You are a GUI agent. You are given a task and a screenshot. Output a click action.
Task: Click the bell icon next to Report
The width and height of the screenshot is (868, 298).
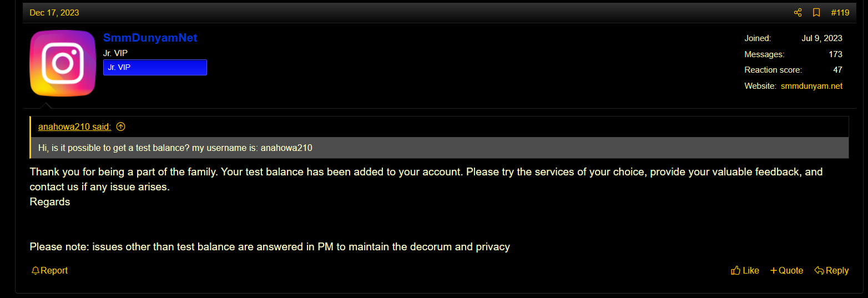[x=36, y=271]
